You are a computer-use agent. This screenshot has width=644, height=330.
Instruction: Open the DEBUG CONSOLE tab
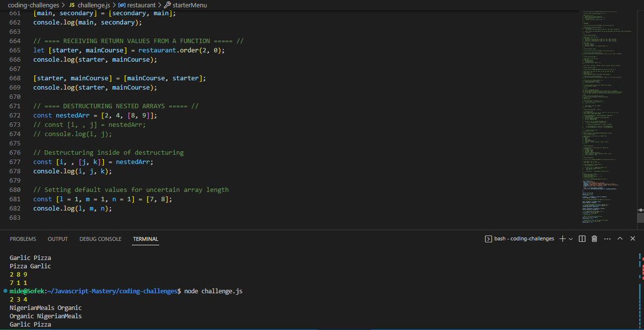tap(100, 239)
